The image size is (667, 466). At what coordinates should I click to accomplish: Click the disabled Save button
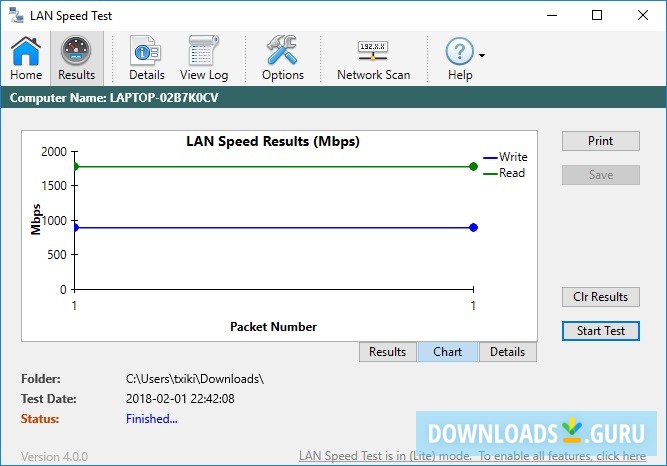[x=601, y=175]
